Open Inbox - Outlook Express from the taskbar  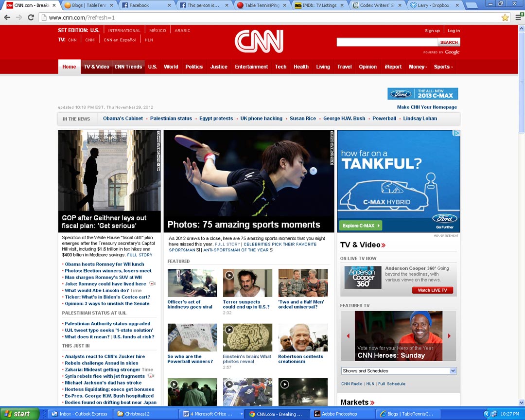tap(80, 414)
